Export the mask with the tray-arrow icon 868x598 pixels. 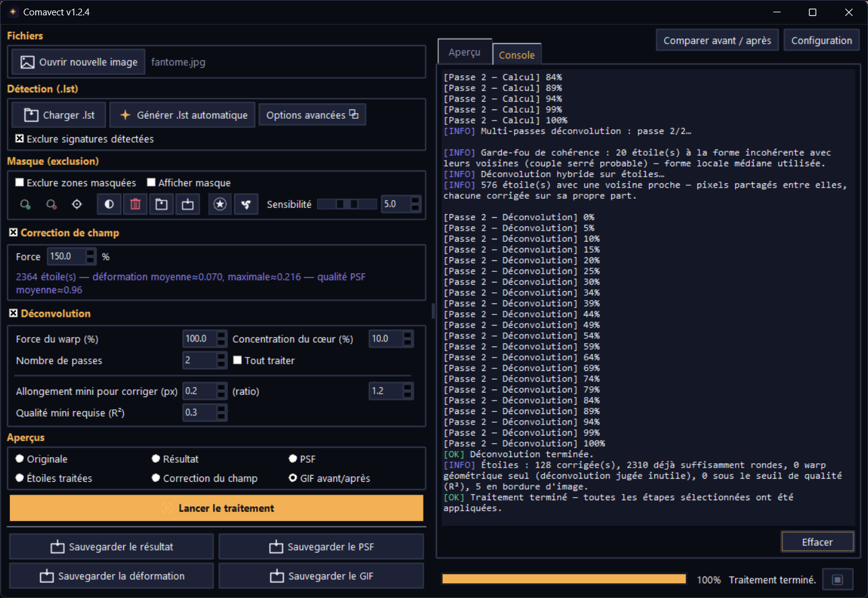click(x=188, y=204)
